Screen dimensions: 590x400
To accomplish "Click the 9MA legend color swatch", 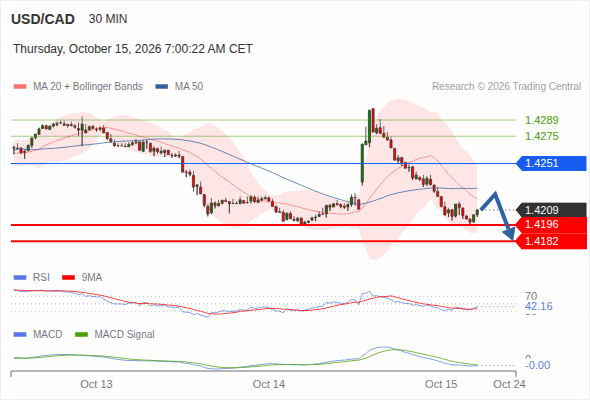I will pos(68,278).
